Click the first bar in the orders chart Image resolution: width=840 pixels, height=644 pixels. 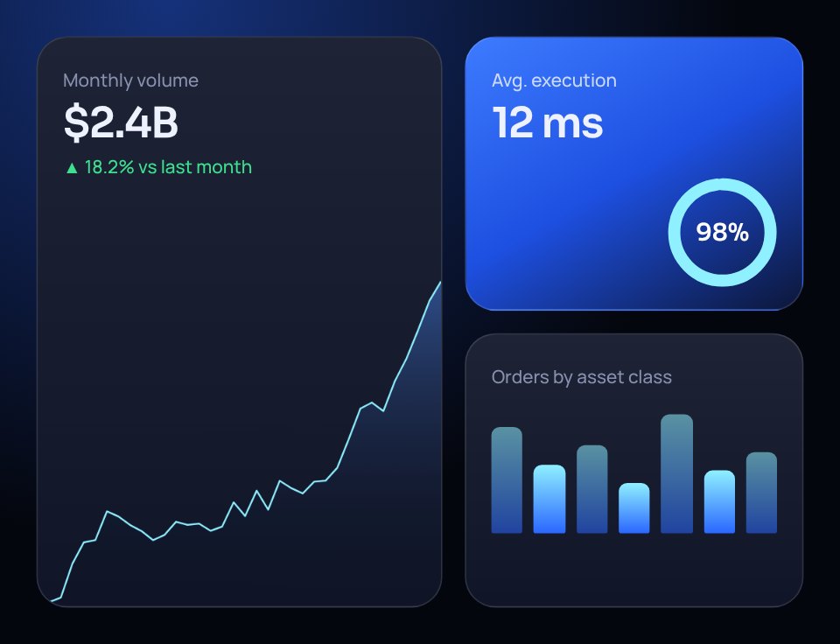coord(507,480)
